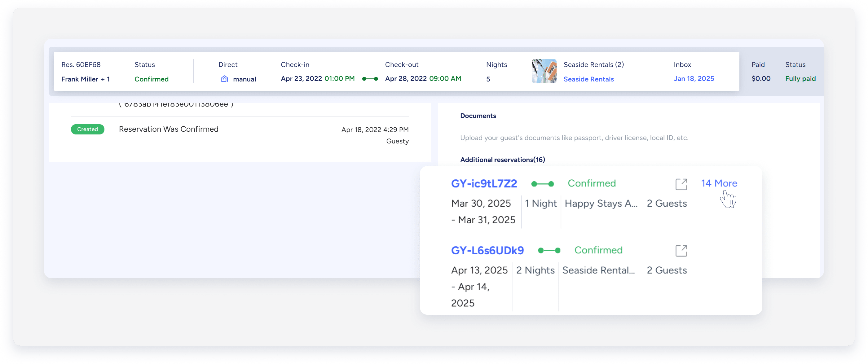This screenshot has width=868, height=364.
Task: Click the Fully paid status label
Action: click(800, 78)
